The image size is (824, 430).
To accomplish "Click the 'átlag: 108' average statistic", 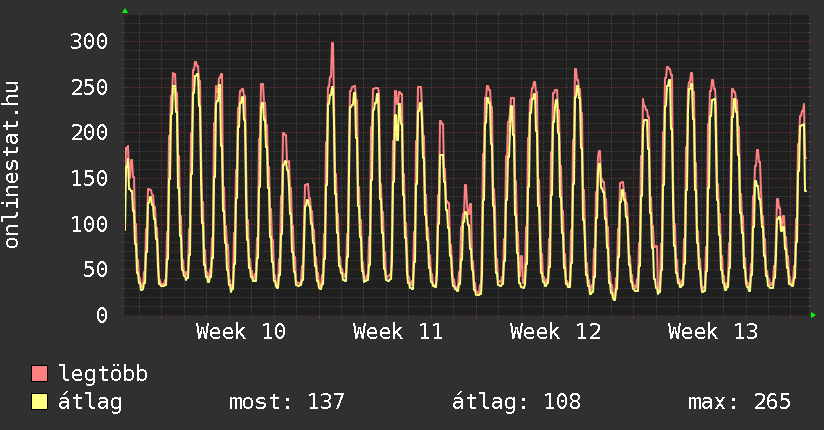I will pyautogui.click(x=516, y=403).
